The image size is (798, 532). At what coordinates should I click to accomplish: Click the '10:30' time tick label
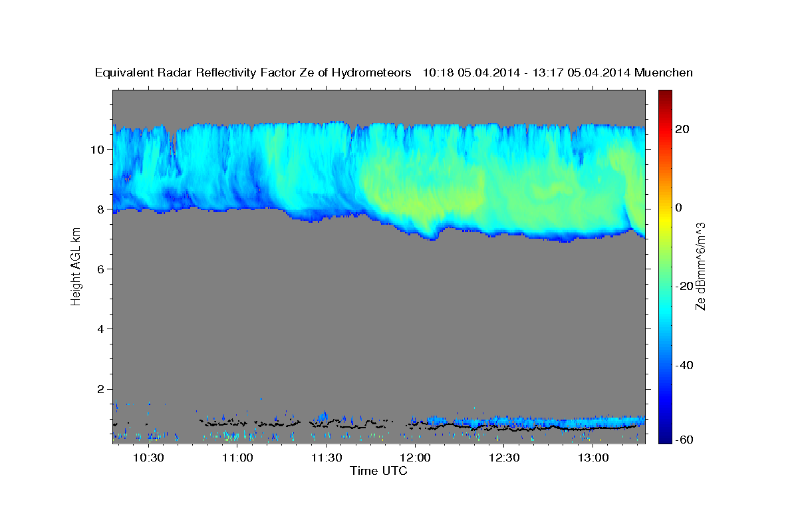148,458
